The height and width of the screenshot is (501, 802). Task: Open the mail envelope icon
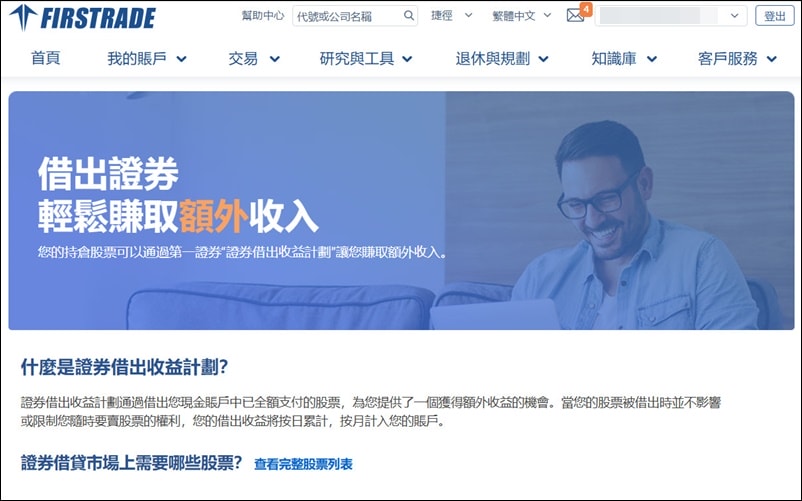click(x=575, y=16)
